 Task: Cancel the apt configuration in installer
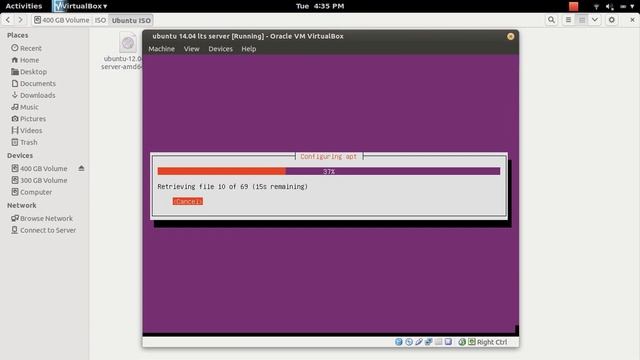tap(187, 201)
